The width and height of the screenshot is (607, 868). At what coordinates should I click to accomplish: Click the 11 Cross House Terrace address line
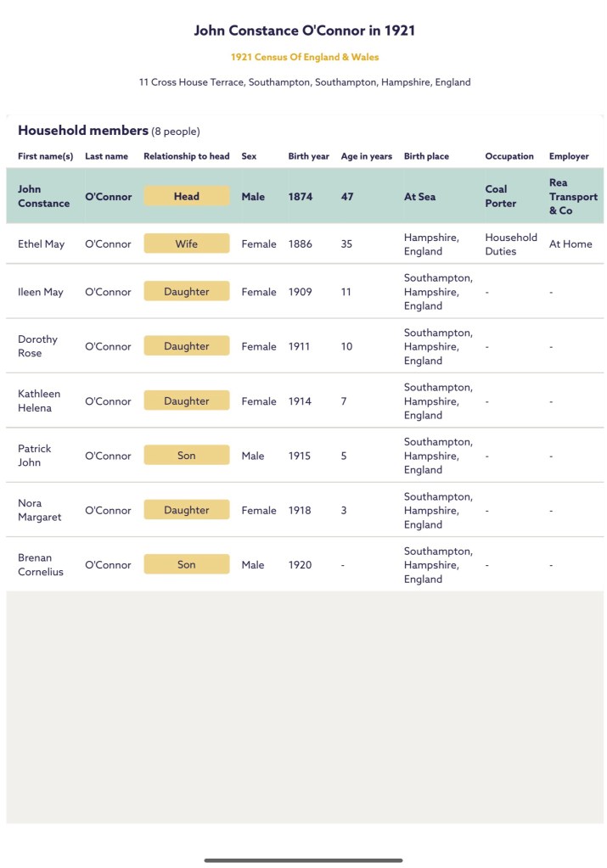pos(305,82)
